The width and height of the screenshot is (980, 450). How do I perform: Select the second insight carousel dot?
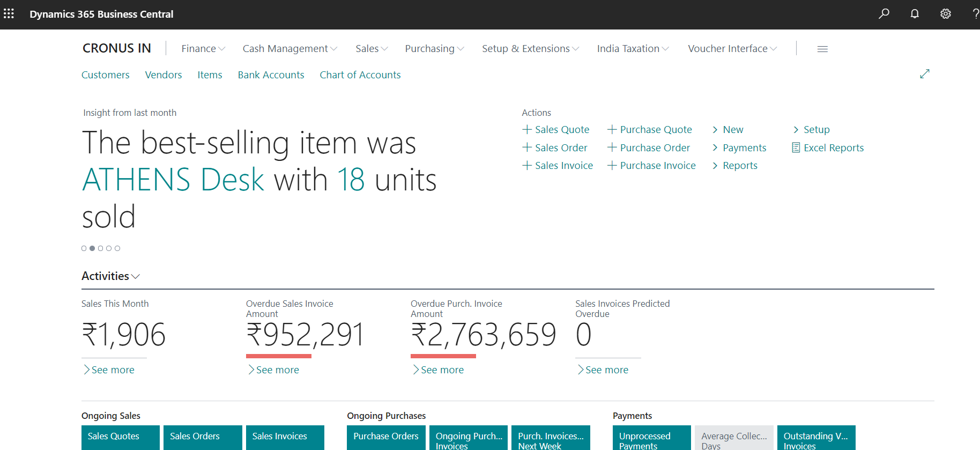click(92, 248)
